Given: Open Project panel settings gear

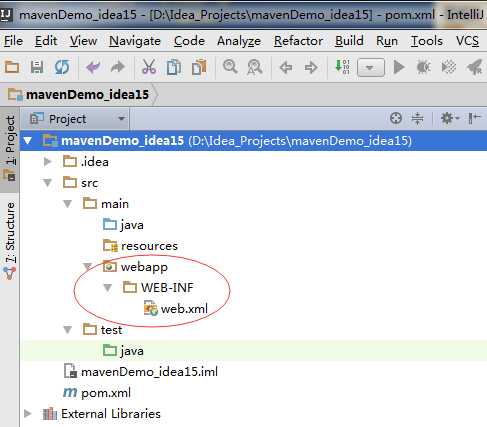Looking at the screenshot, I should click(x=450, y=118).
